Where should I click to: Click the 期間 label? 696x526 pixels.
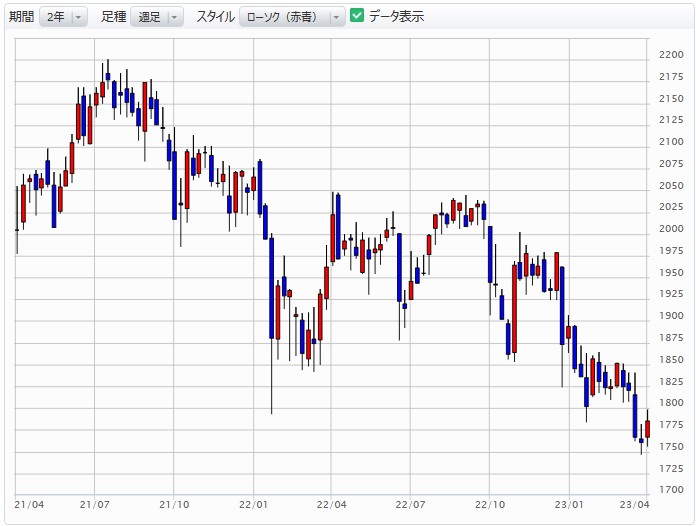pos(22,17)
